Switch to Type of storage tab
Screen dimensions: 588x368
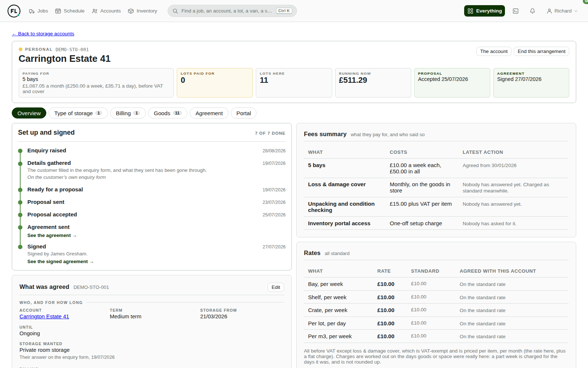(x=78, y=113)
